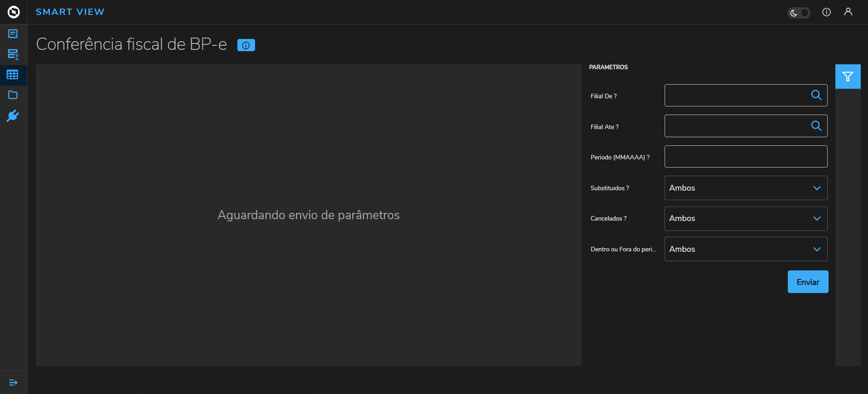Click the Filial De ? label
Viewport: 868px width, 394px height.
click(x=603, y=96)
